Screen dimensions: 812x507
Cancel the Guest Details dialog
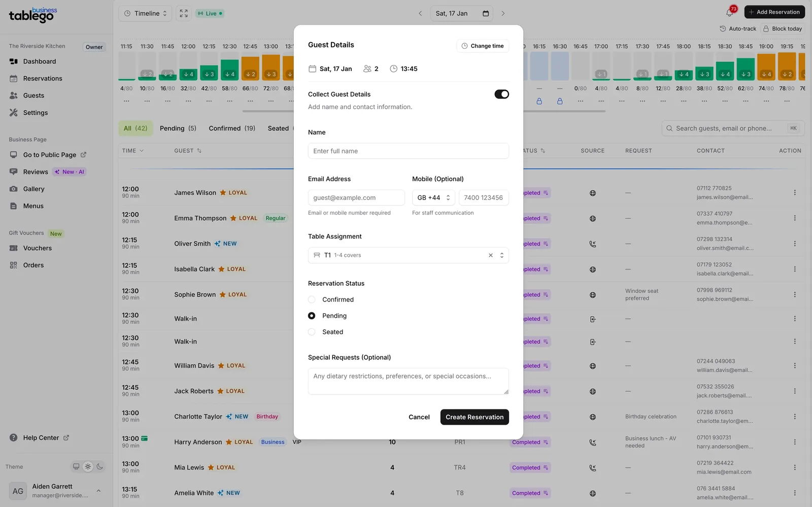(419, 417)
